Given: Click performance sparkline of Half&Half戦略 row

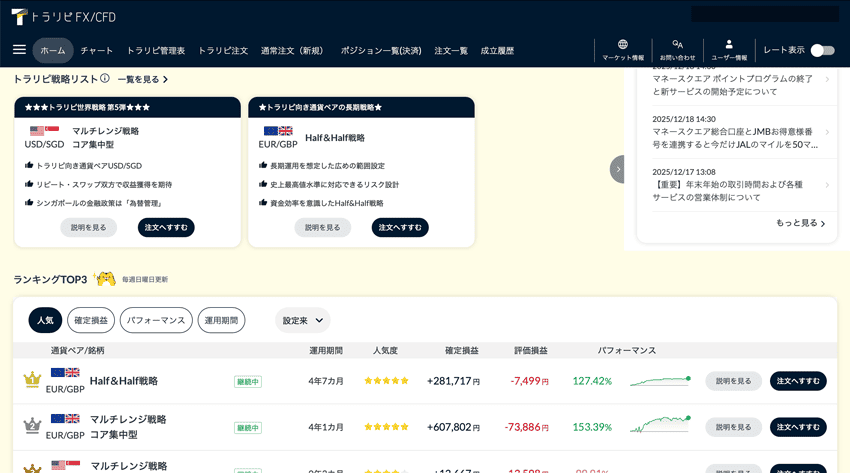Looking at the screenshot, I should (660, 381).
